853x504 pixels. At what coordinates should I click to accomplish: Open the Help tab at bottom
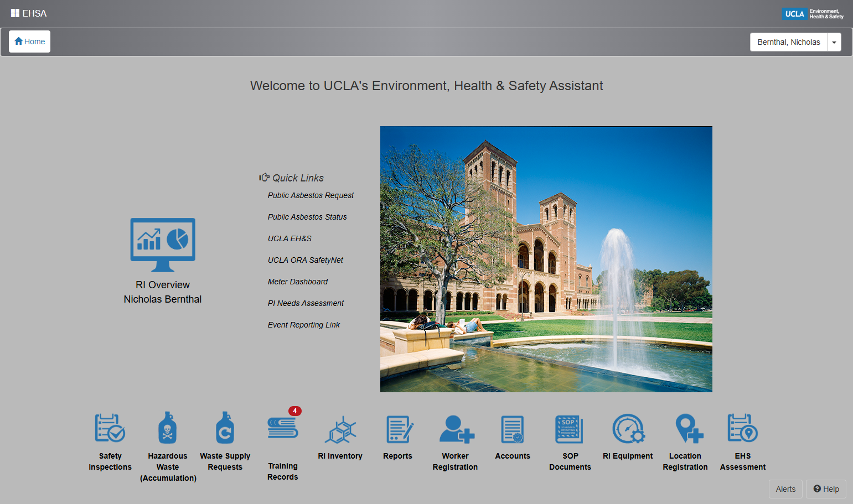tap(826, 489)
